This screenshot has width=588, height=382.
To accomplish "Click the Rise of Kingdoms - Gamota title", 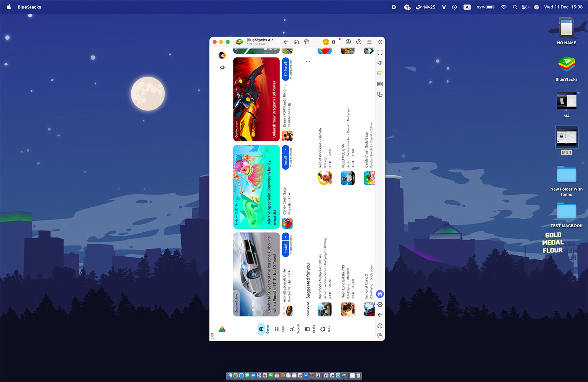I will coord(320,148).
